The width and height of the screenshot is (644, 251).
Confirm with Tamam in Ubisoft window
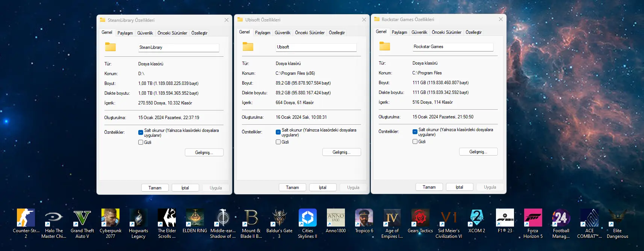[x=292, y=187]
